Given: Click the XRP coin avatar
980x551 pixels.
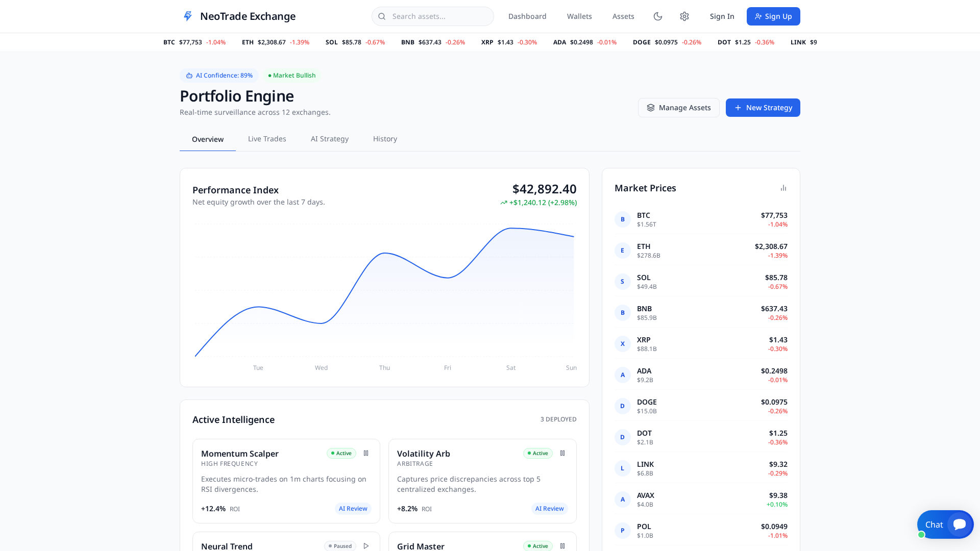Looking at the screenshot, I should pos(623,344).
